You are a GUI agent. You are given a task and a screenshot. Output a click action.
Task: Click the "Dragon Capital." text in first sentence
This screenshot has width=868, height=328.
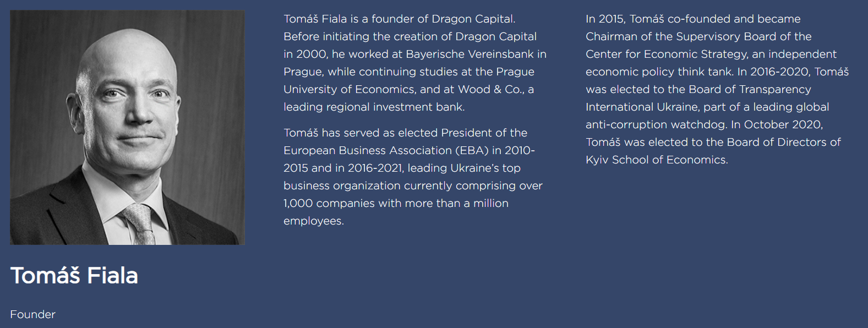473,19
